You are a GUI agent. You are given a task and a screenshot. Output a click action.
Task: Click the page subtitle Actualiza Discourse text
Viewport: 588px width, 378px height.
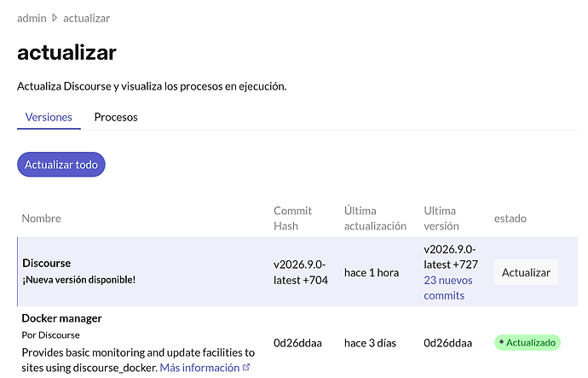coord(152,86)
